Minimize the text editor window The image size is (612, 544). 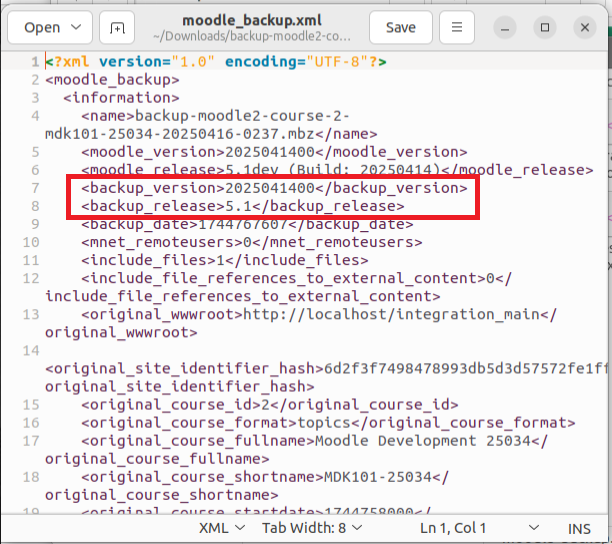pos(505,28)
